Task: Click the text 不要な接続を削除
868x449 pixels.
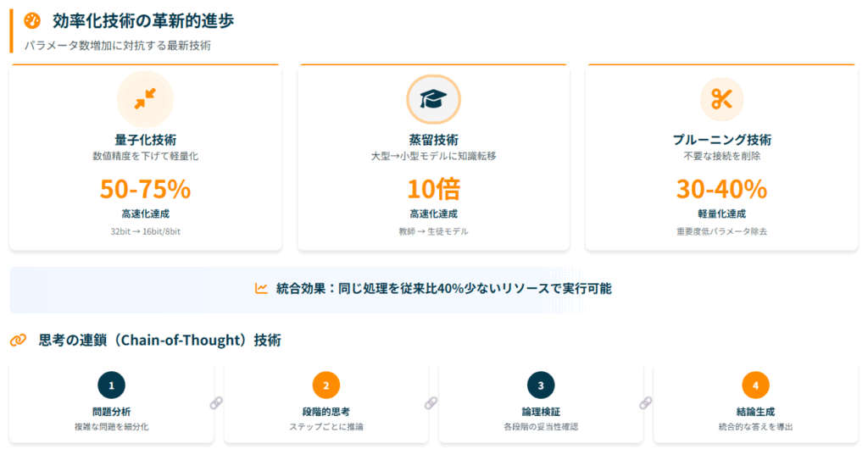Action: pyautogui.click(x=722, y=156)
